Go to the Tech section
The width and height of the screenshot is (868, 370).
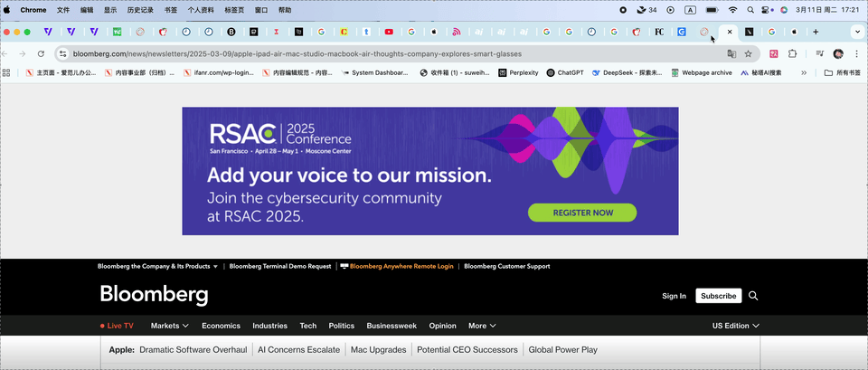tap(308, 326)
